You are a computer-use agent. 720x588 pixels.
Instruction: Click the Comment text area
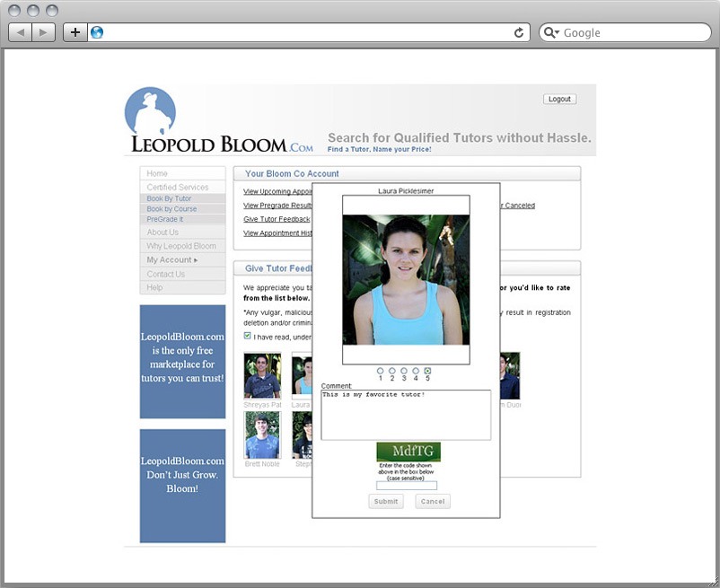(406, 415)
